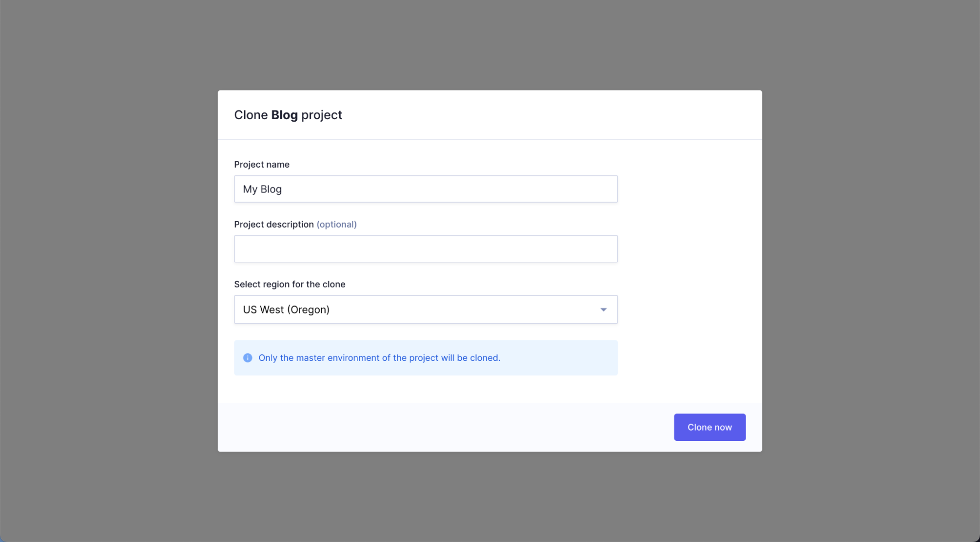Select the "US West (Oregon)" value text
980x542 pixels.
coord(286,310)
